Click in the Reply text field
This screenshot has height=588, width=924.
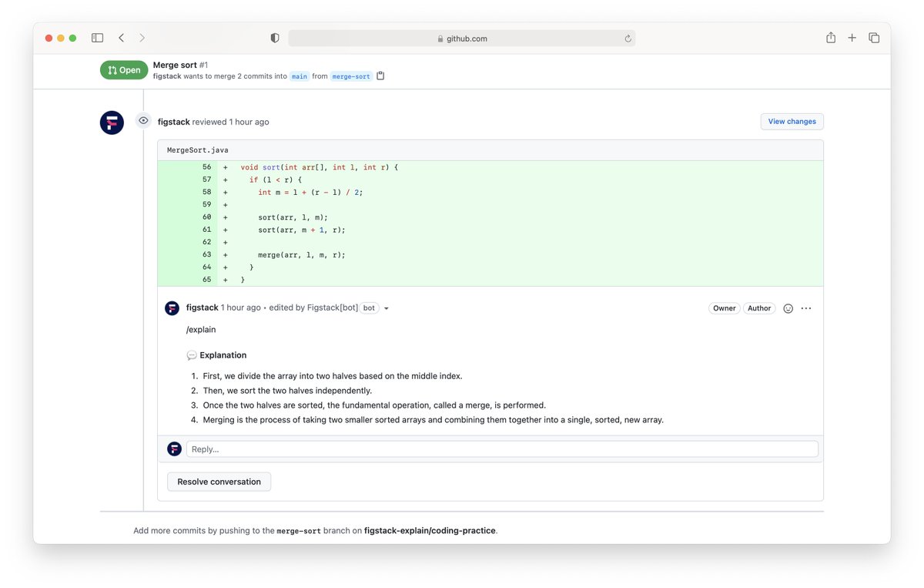pos(502,449)
